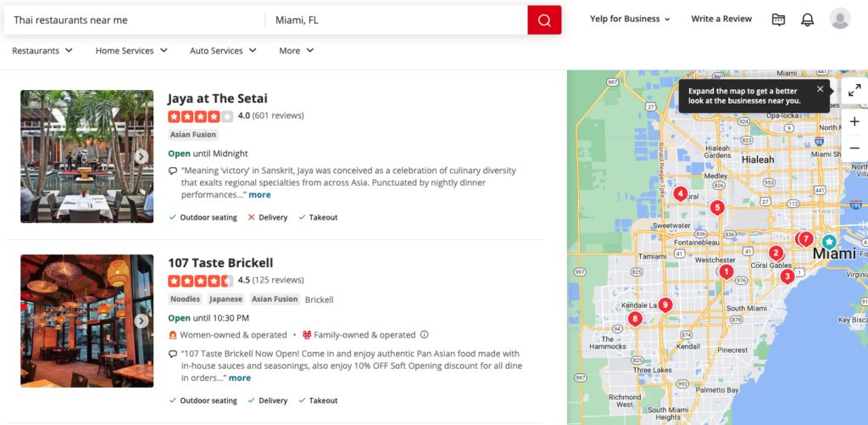Open the Restaurants dropdown menu
The height and width of the screenshot is (425, 868).
(42, 50)
